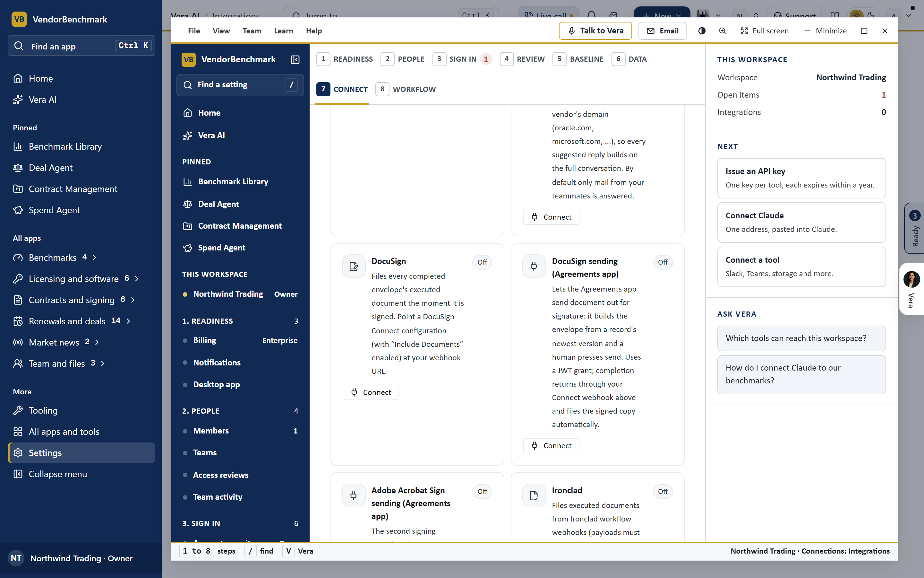Screen dimensions: 924x578
Task: Ask Vera which tools can reach workspace
Action: pos(801,338)
